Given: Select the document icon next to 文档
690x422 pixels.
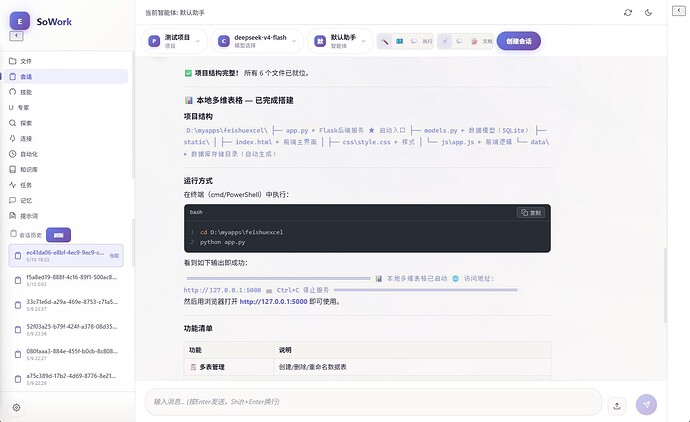Looking at the screenshot, I should [474, 41].
